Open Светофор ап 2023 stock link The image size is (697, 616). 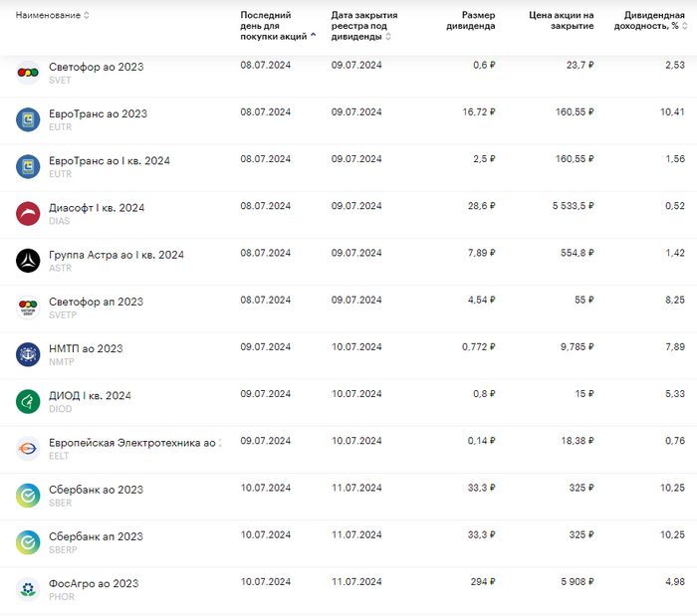point(96,302)
